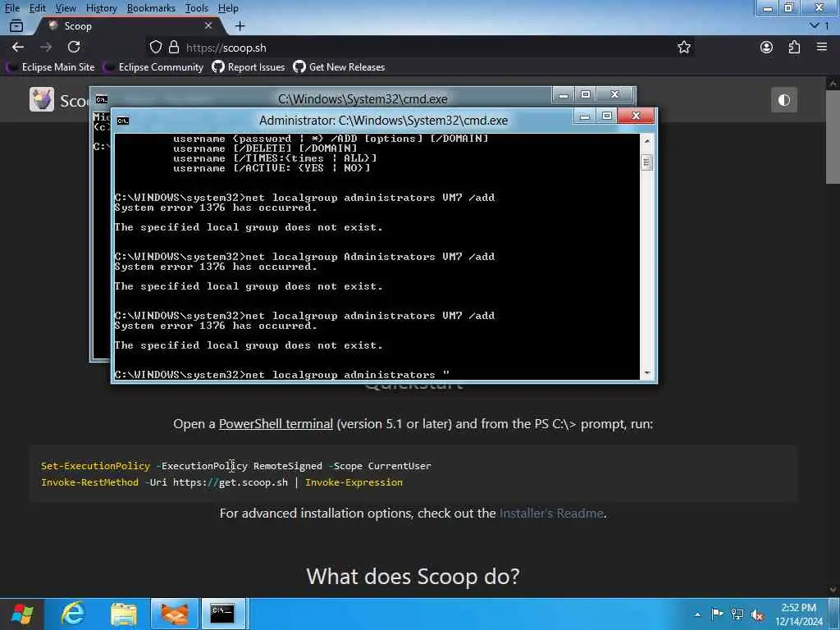Open the List all tabs dropdown chevron
840x630 pixels.
(815, 25)
